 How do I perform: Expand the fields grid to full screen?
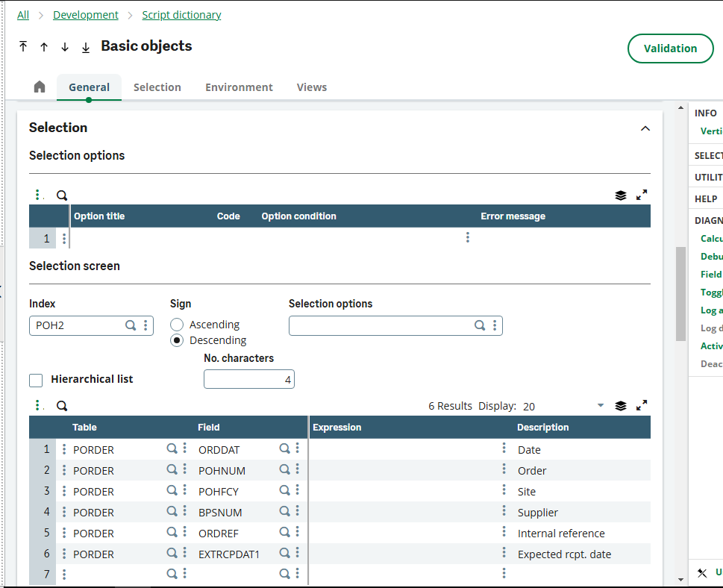[642, 405]
